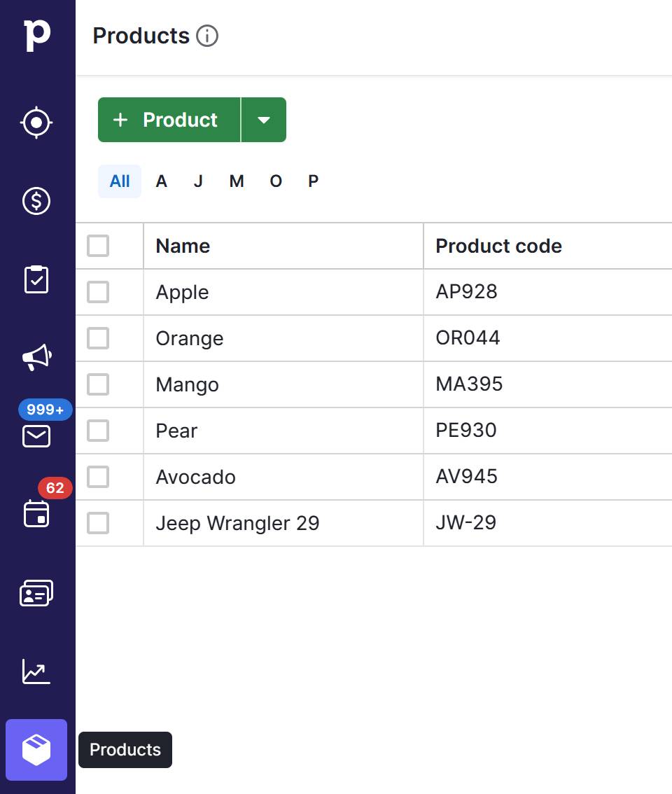Click product code PE930
This screenshot has height=794, width=672.
(466, 431)
